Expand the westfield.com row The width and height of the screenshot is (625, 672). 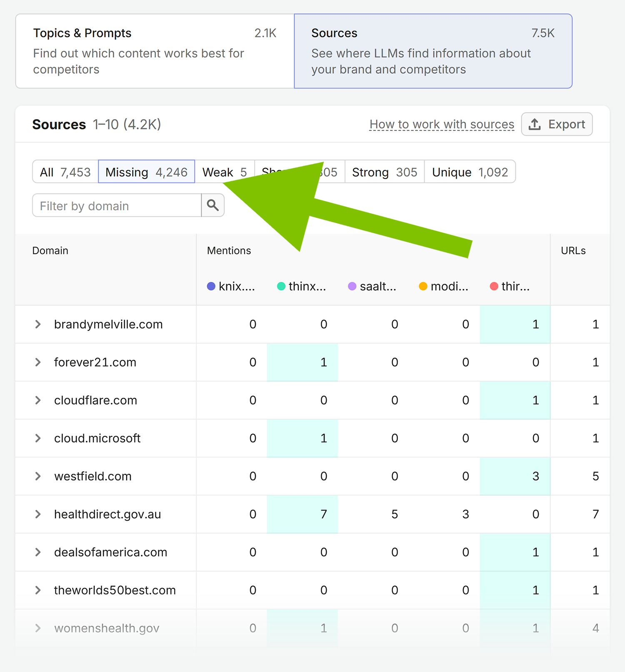coord(38,476)
